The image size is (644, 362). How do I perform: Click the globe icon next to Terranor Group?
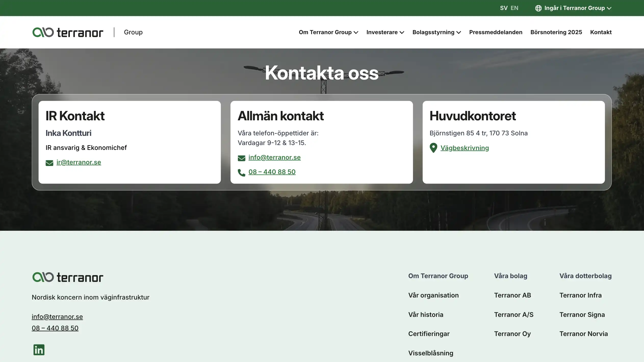[538, 8]
